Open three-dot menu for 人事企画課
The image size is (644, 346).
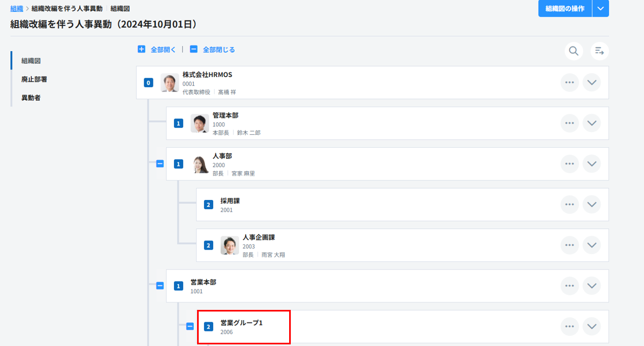570,245
